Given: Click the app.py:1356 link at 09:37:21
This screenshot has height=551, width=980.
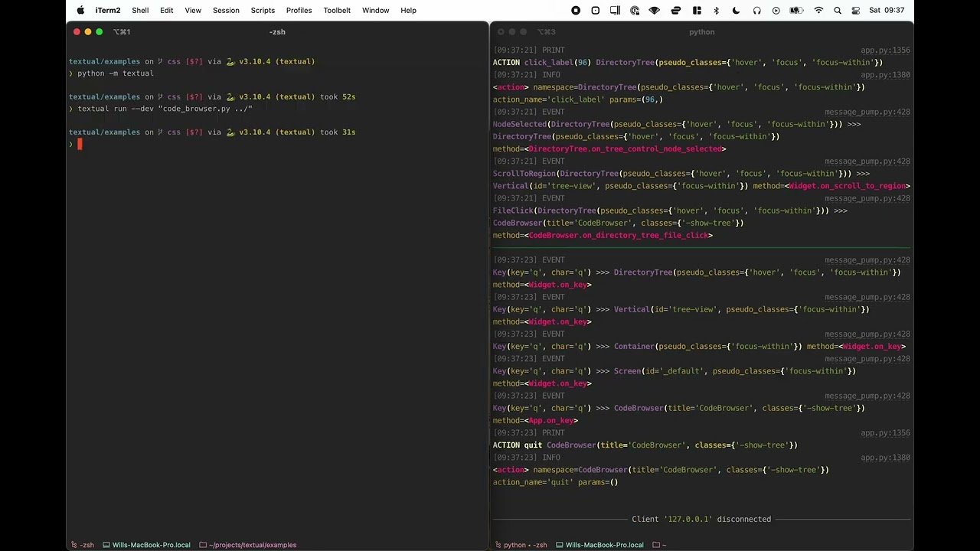Looking at the screenshot, I should pos(885,51).
